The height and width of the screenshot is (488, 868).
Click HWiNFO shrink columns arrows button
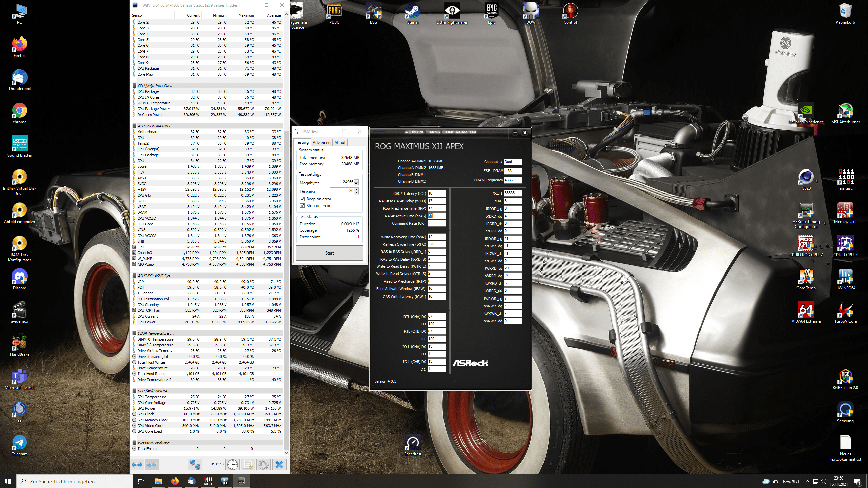[152, 464]
